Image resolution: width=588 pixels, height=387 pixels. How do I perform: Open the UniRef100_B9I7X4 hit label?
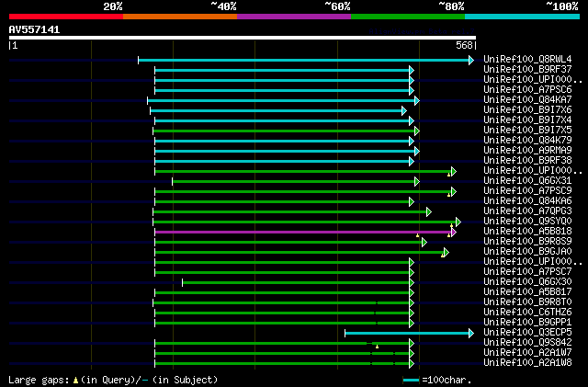point(527,120)
